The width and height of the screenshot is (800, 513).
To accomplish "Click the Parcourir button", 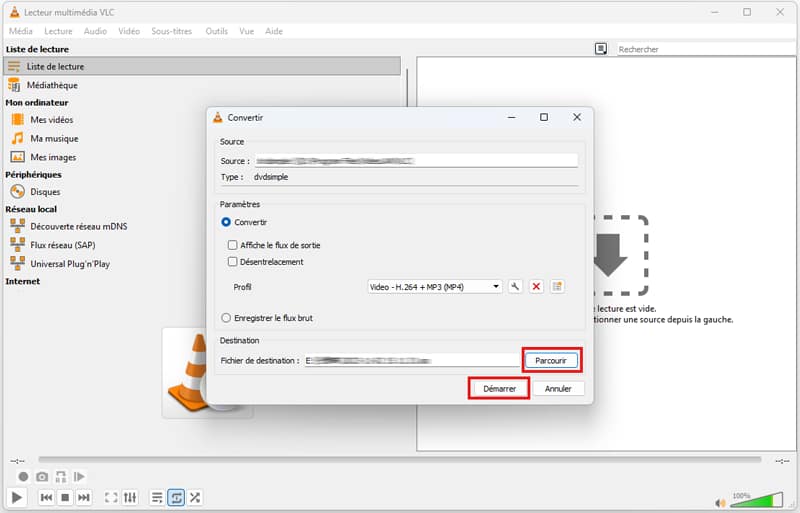I will point(550,360).
